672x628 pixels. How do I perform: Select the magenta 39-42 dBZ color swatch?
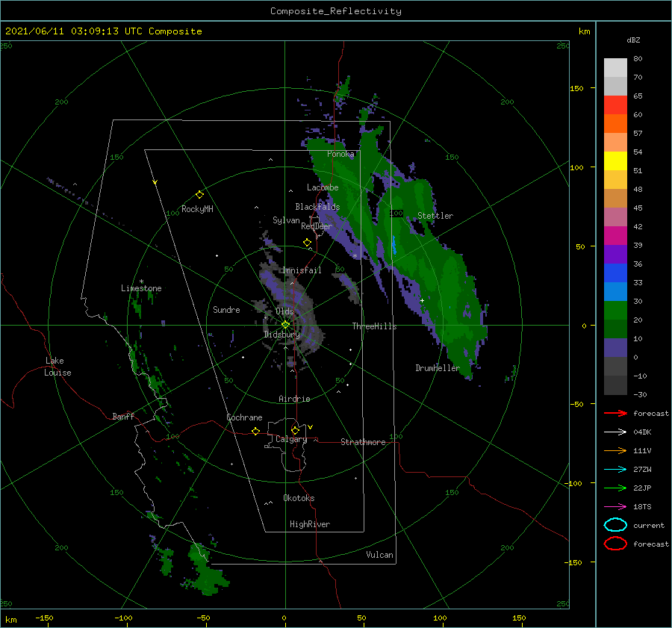615,236
